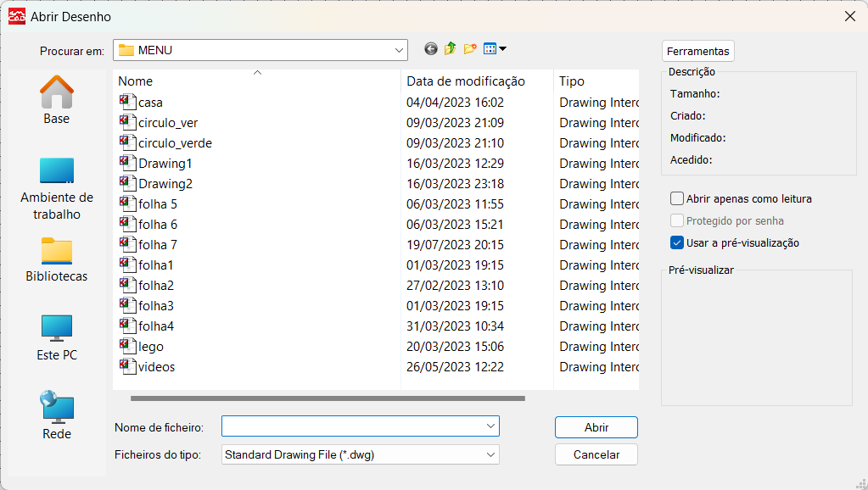Select the folha2 file icon
Image resolution: width=868 pixels, height=490 pixels.
(127, 285)
